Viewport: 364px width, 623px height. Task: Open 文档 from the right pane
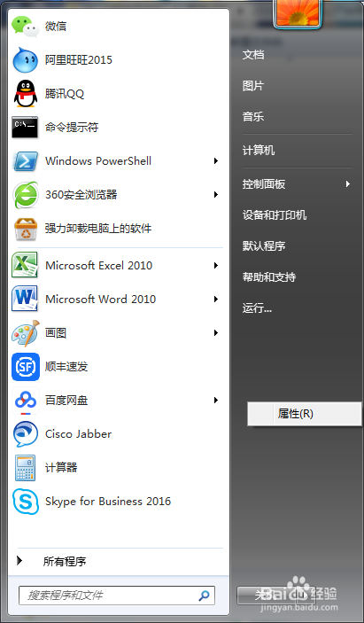pyautogui.click(x=253, y=55)
